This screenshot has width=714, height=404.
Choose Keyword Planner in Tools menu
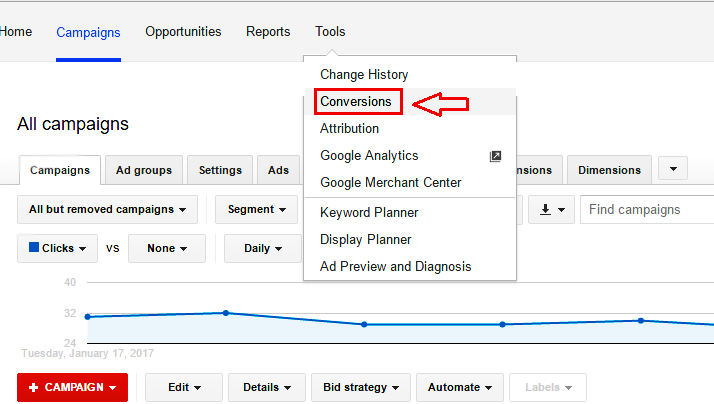point(369,213)
